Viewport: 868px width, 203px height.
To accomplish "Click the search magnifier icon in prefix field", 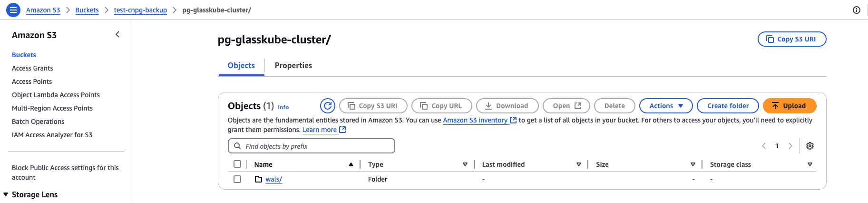I will pyautogui.click(x=237, y=146).
